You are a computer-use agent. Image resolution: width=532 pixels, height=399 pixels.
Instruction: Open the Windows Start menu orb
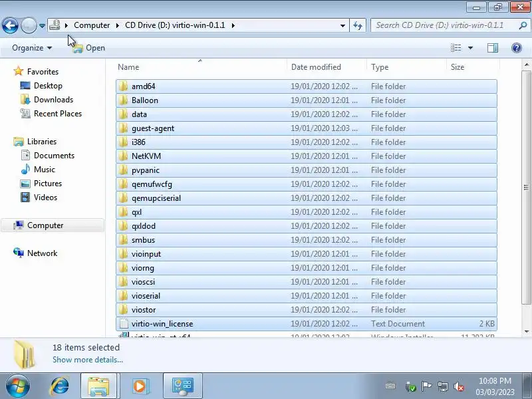point(17,386)
